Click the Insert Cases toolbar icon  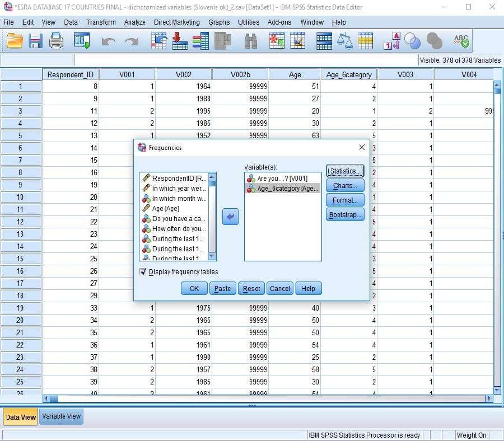point(277,41)
